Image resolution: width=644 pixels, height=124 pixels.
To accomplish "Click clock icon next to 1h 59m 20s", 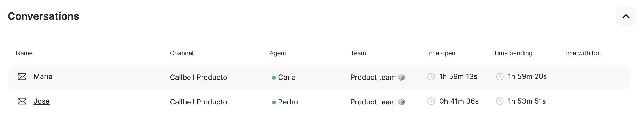I will click(500, 76).
